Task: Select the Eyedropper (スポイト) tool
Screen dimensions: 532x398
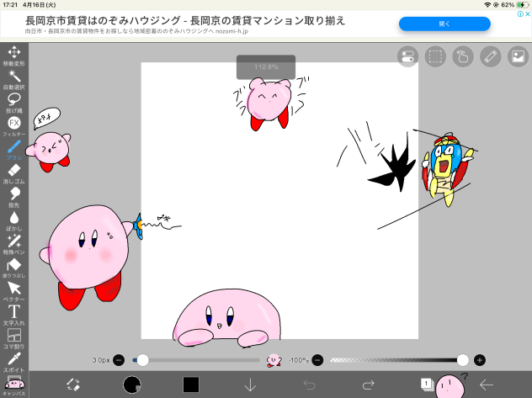Action: (14, 362)
